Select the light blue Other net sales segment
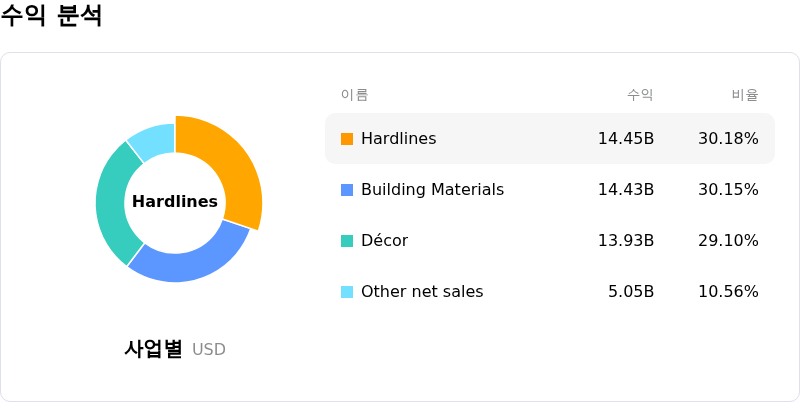 [153, 140]
